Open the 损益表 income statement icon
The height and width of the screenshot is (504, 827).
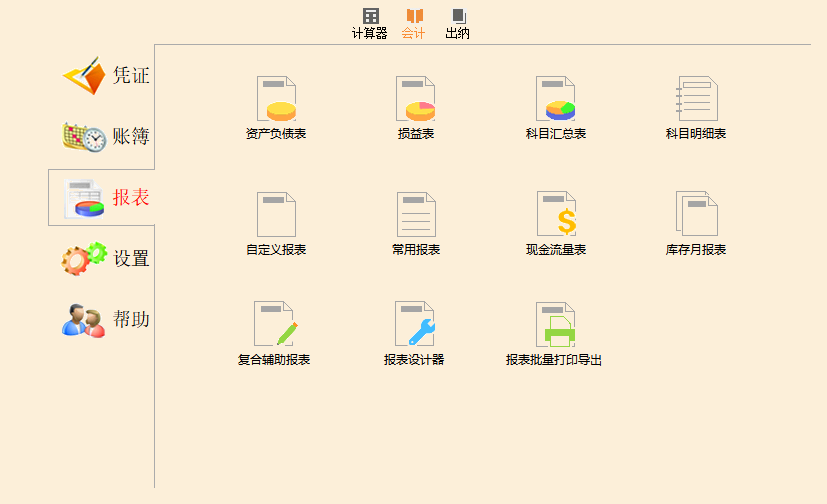pyautogui.click(x=415, y=99)
